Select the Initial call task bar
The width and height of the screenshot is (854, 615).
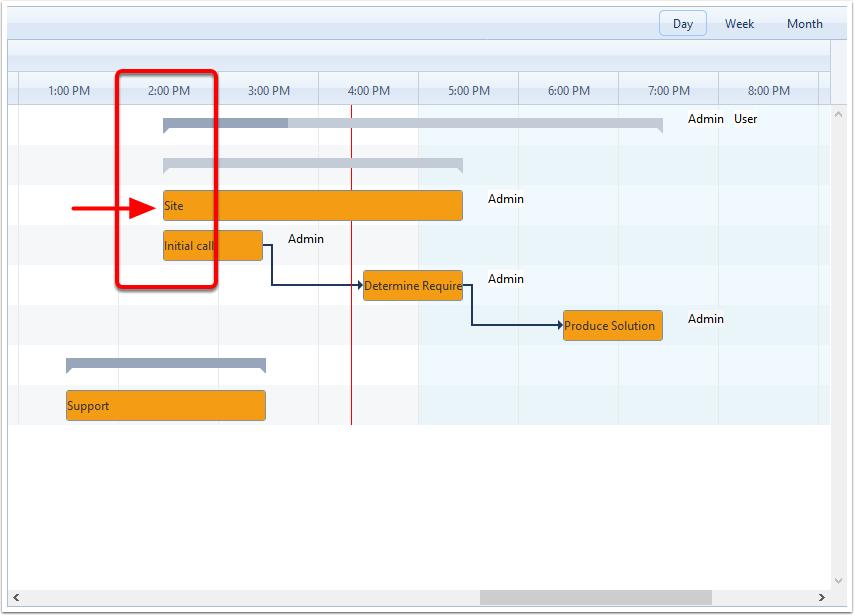coord(213,246)
